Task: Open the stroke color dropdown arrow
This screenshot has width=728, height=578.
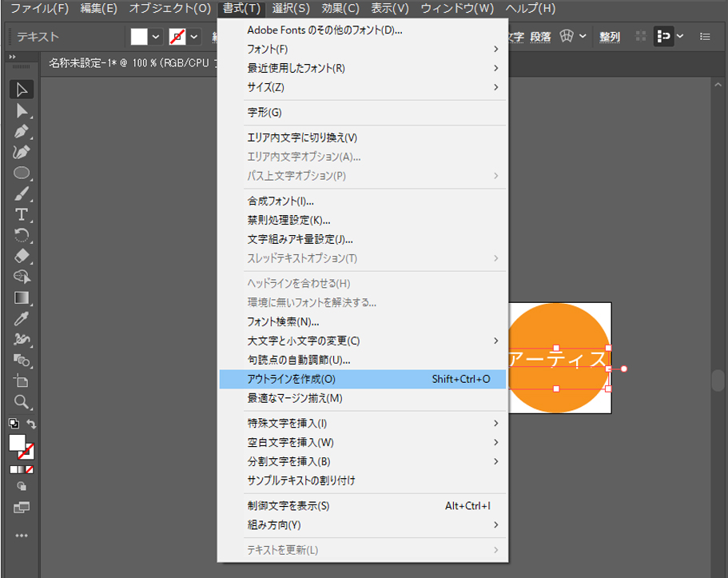Action: 194,36
